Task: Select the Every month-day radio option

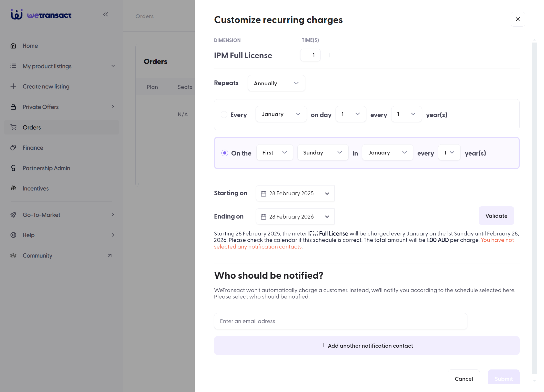Action: point(224,115)
